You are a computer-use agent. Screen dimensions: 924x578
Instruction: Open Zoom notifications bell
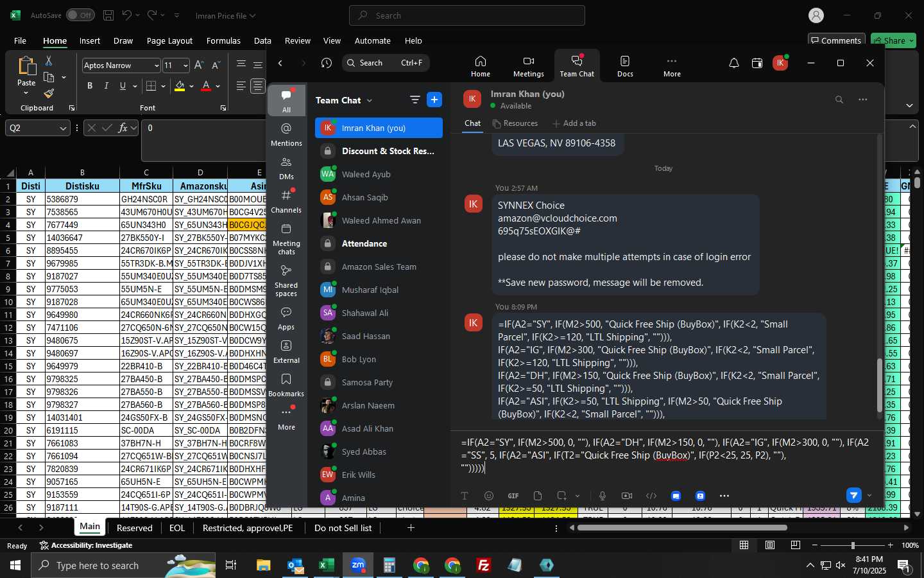pos(733,63)
